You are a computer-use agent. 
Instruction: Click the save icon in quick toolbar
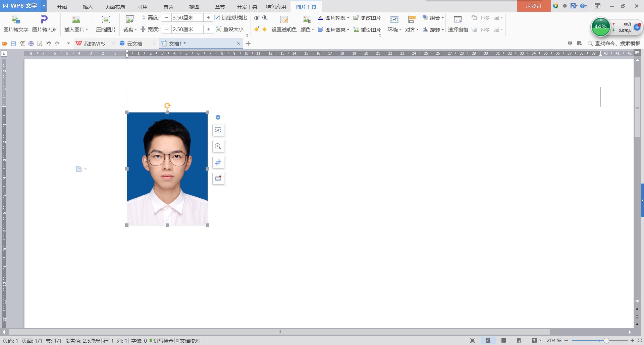14,44
